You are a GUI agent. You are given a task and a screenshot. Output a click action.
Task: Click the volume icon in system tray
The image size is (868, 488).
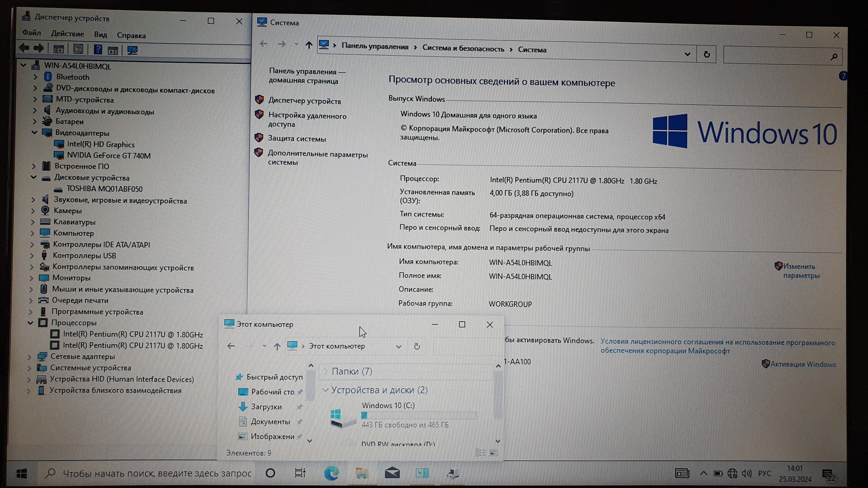coord(746,473)
